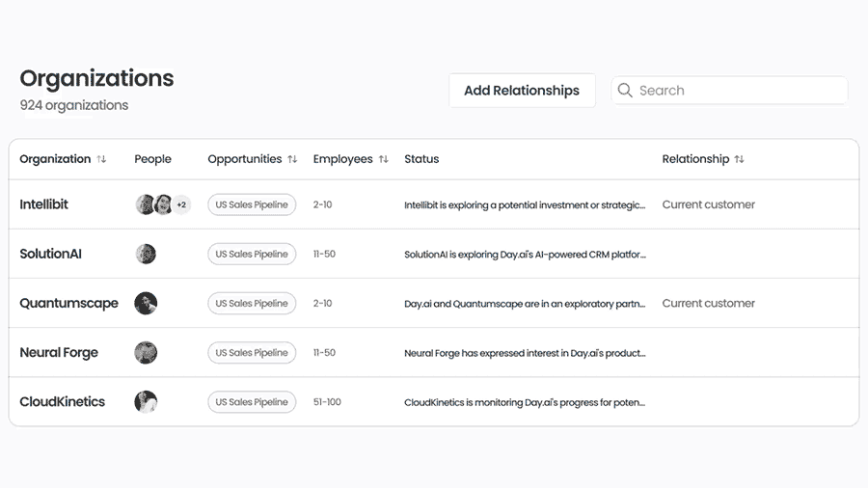Click the Organization column header label
The image size is (868, 488).
tap(55, 159)
